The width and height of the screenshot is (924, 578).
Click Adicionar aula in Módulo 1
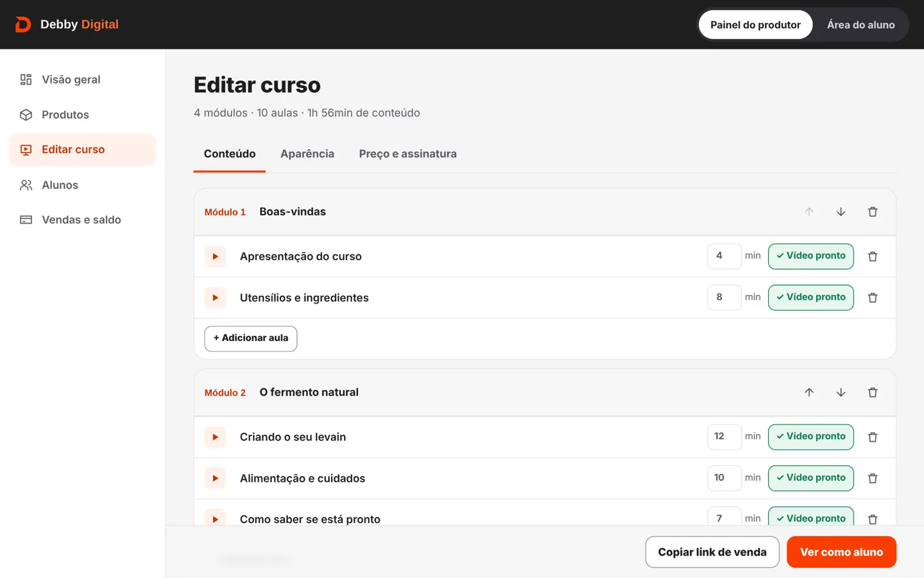coord(251,338)
